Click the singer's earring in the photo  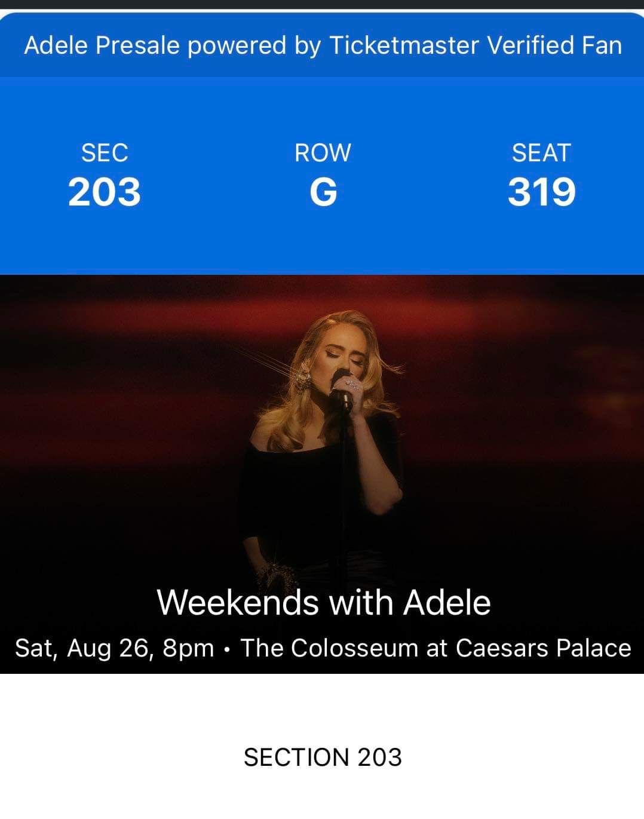(305, 375)
